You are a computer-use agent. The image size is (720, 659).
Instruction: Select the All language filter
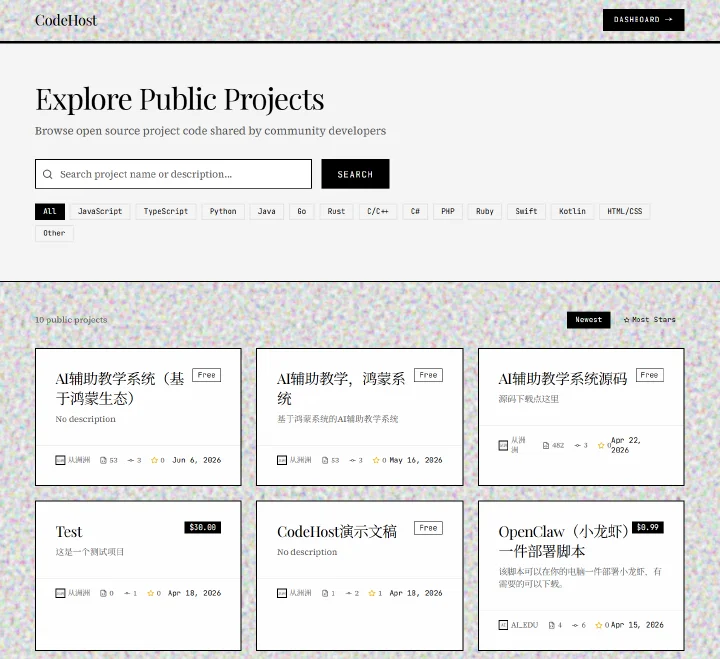point(50,211)
